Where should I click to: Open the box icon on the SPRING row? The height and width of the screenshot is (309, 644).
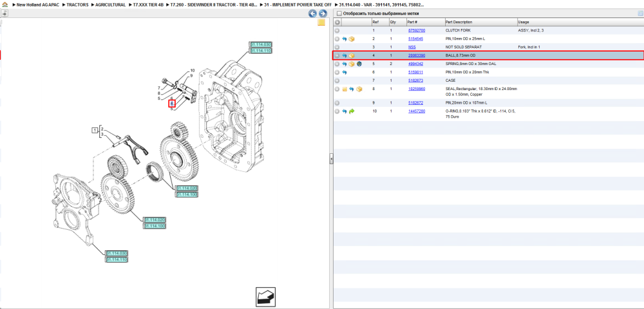[x=352, y=64]
